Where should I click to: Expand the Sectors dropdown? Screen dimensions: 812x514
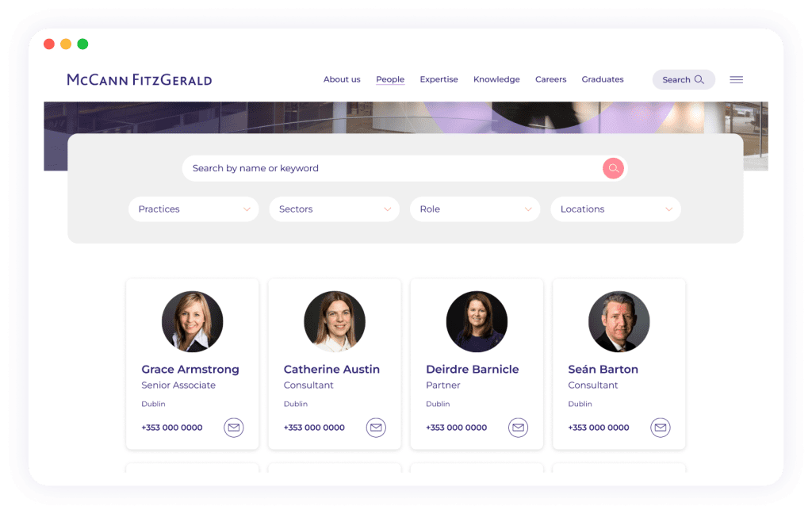point(335,209)
